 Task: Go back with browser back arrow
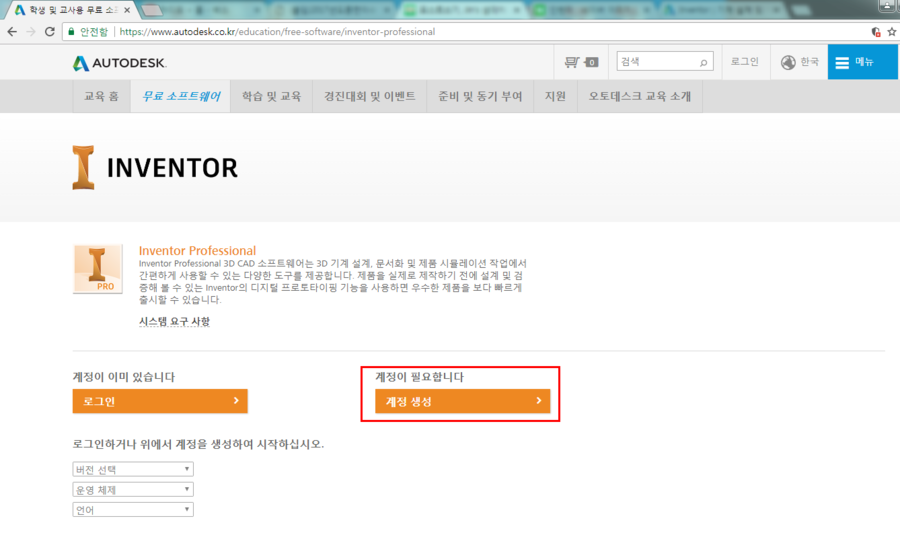[12, 32]
